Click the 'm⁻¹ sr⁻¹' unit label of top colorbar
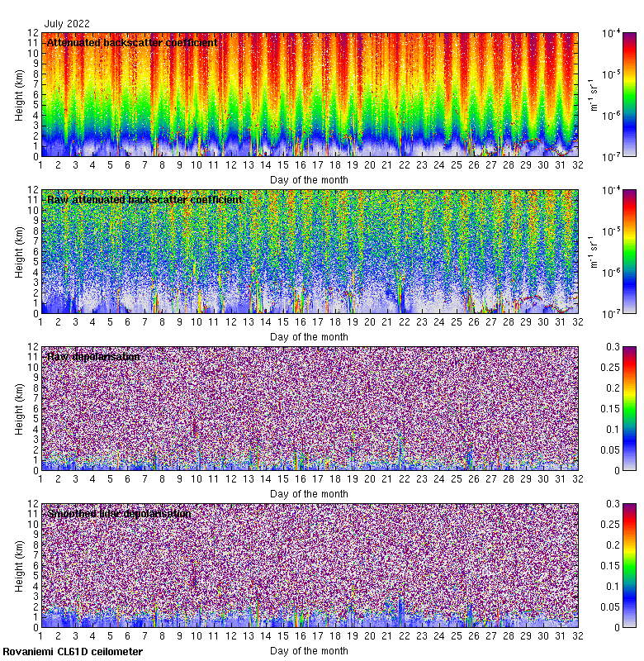Image resolution: width=644 pixels, height=661 pixels. pos(593,94)
